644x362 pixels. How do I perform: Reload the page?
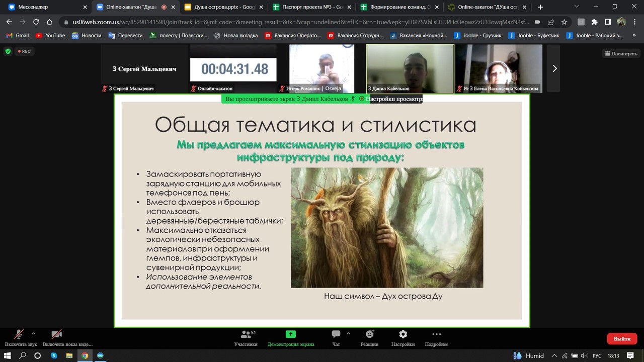point(36,22)
